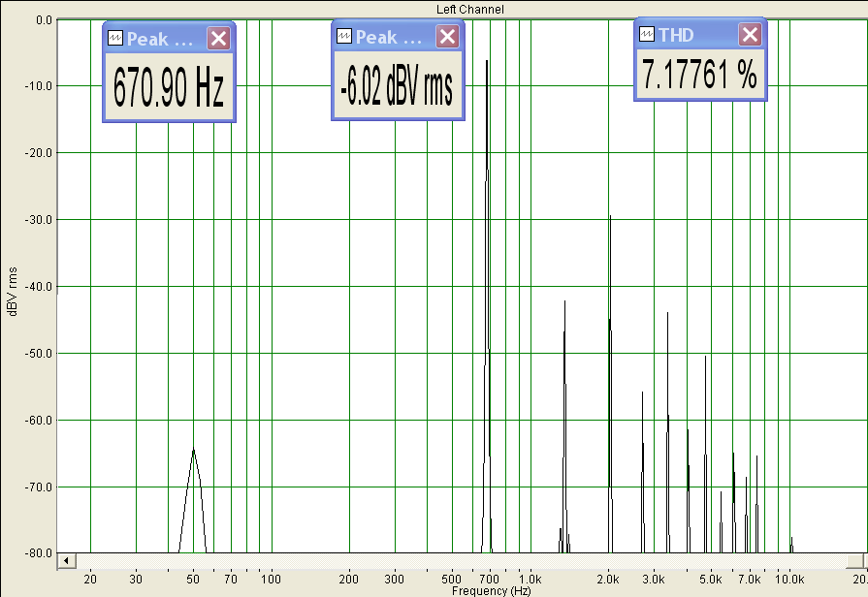Click the -40.0 level axis label

coord(38,287)
